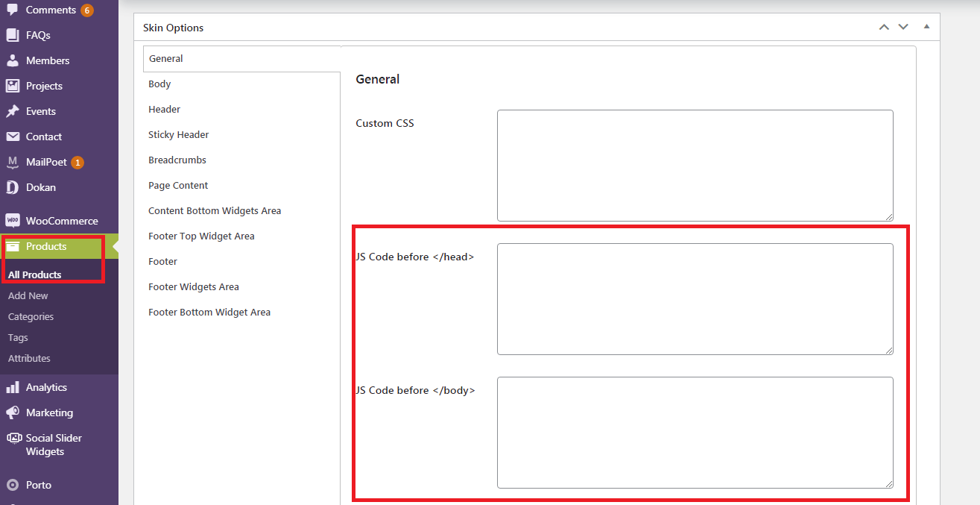Click the FAQs book icon

click(x=13, y=35)
